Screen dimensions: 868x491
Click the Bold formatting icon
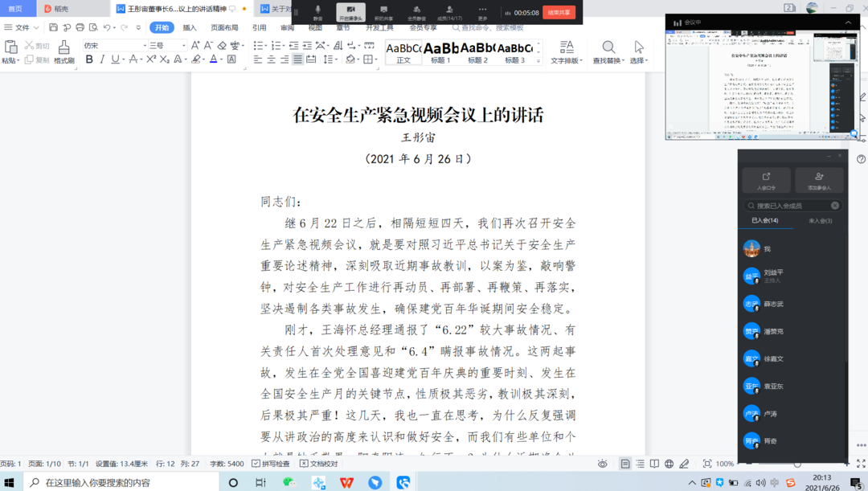(x=89, y=59)
